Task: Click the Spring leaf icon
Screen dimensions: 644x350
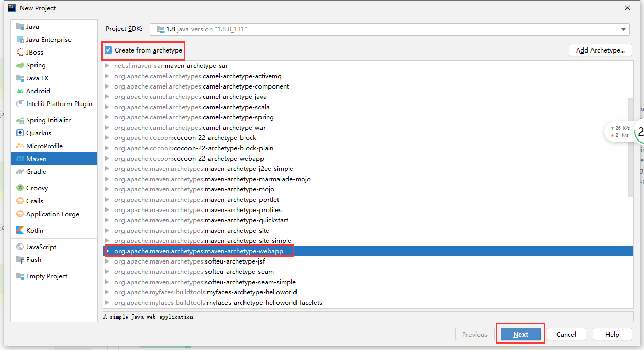Action: coord(20,65)
